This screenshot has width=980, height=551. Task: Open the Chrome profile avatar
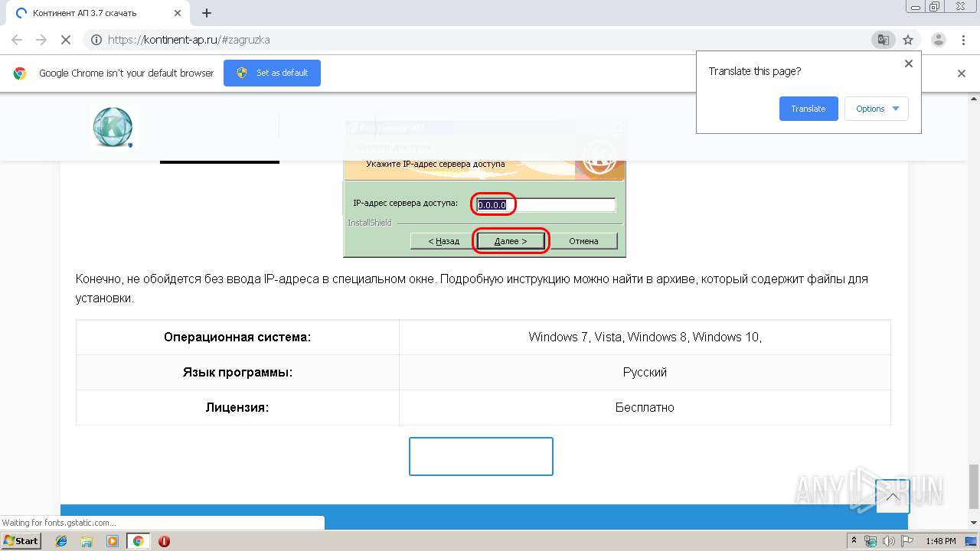pos(938,40)
